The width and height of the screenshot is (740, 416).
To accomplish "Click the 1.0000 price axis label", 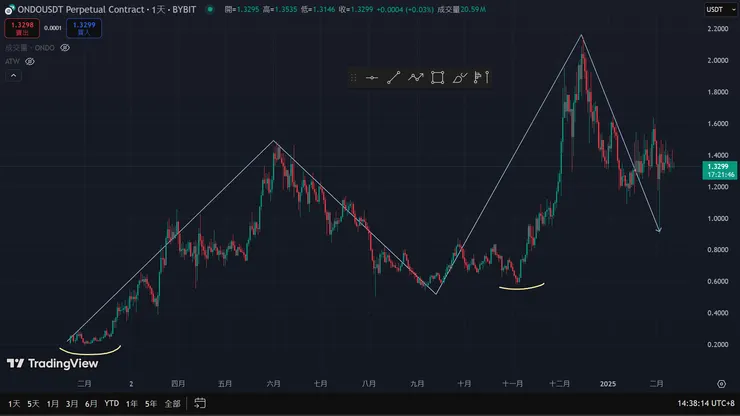I will pyautogui.click(x=717, y=219).
